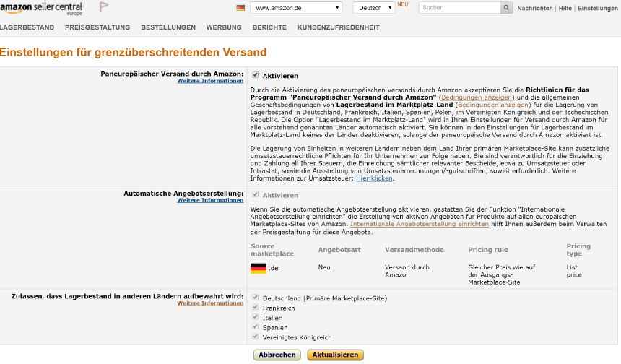Open the Deutsch language dropdown
Image resolution: width=621 pixels, height=364 pixels.
click(x=374, y=7)
